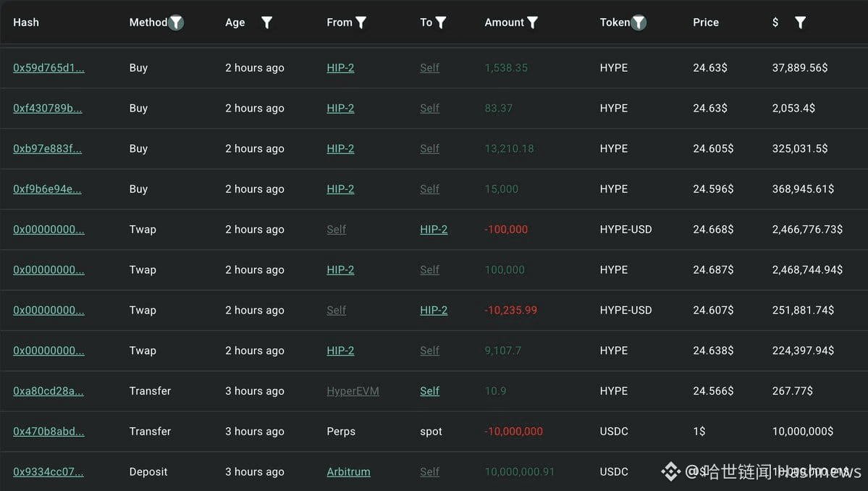The image size is (868, 491).
Task: Click the Hash column header
Action: click(x=26, y=22)
